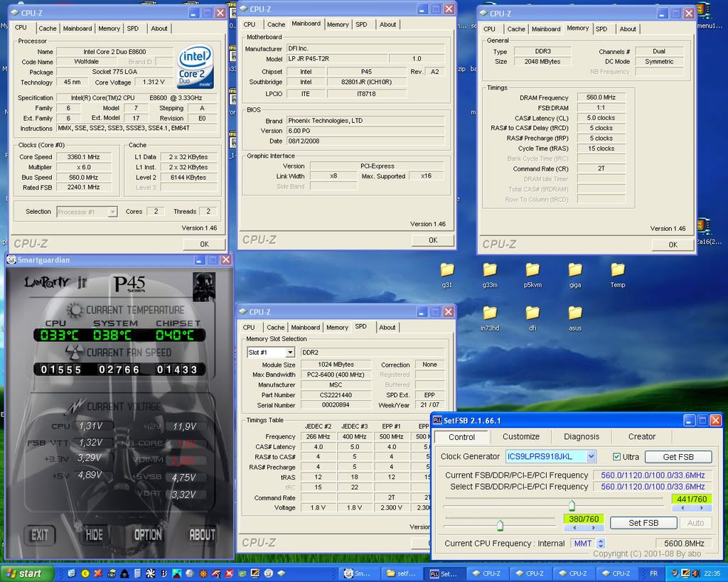Open the Temp folder icon
728x582 pixels.
[617, 271]
